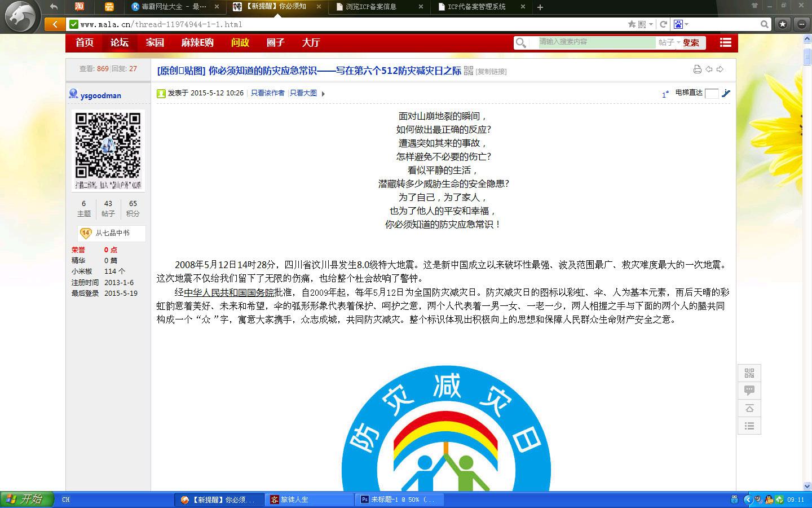Click the reload page icon
Screen dimensions: 812x508
pos(664,24)
